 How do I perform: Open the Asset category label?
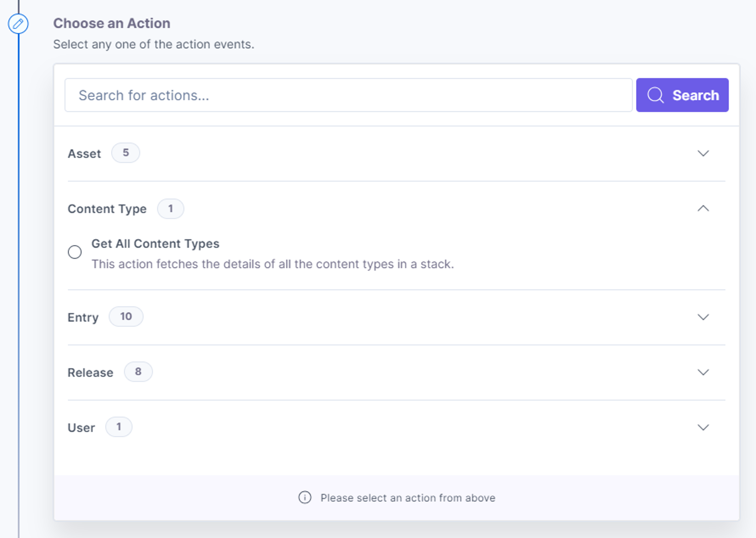pos(84,154)
